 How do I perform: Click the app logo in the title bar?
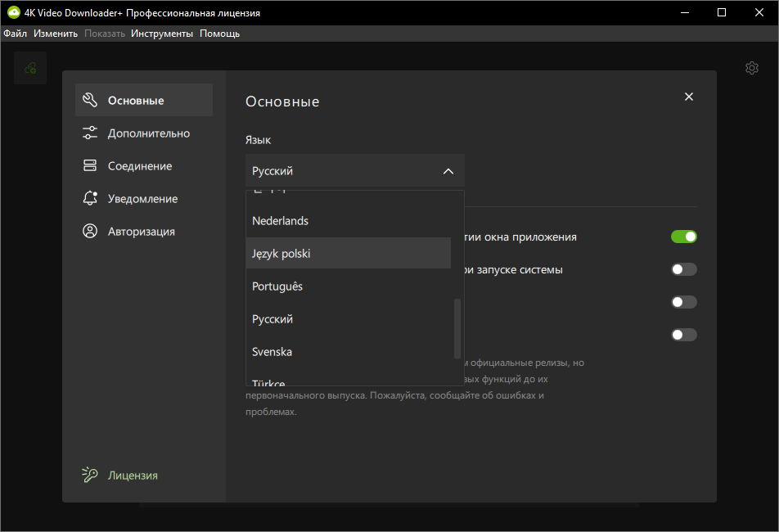click(13, 12)
